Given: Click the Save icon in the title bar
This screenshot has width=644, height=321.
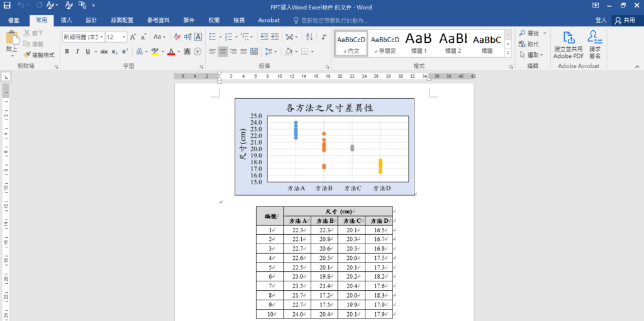Looking at the screenshot, I should click(8, 6).
